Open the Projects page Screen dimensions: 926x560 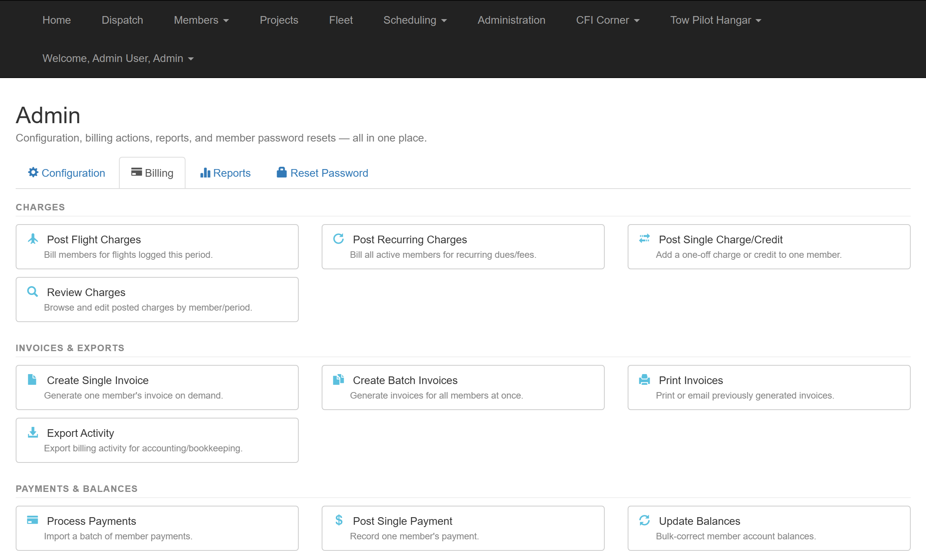[x=279, y=20]
